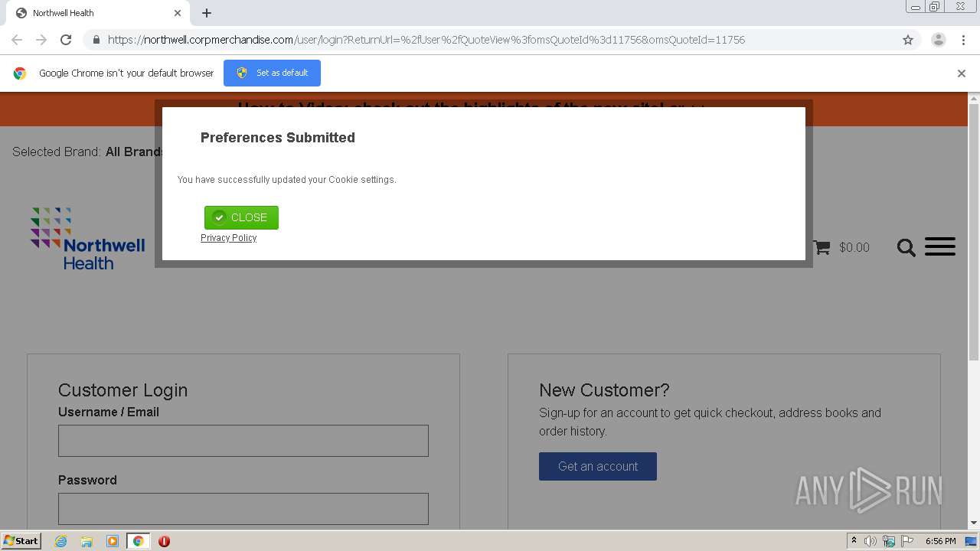Go back to previous page

click(17, 40)
